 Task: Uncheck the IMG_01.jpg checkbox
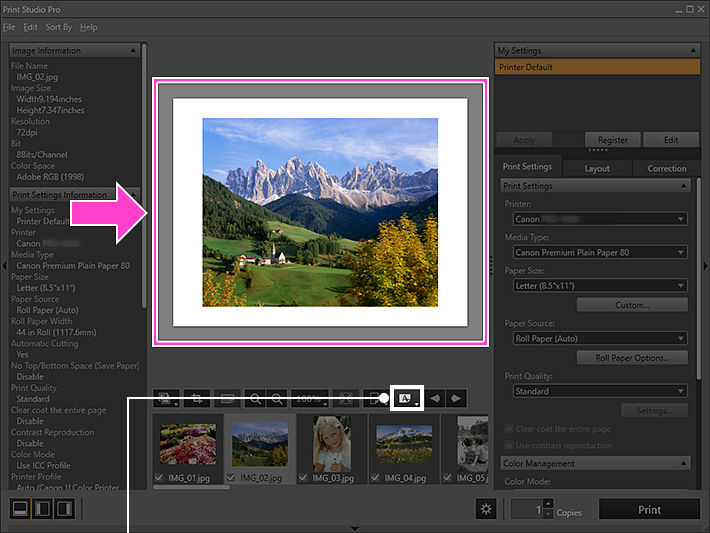point(160,478)
